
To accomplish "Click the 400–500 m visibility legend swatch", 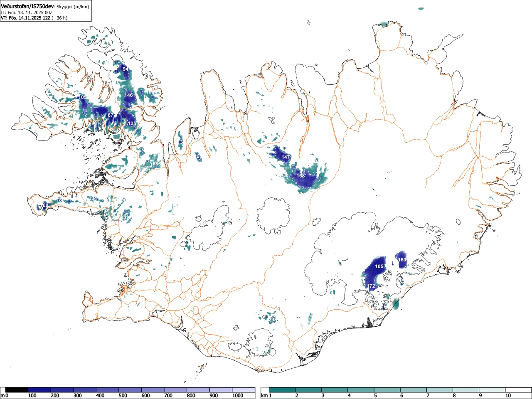I will (x=108, y=390).
